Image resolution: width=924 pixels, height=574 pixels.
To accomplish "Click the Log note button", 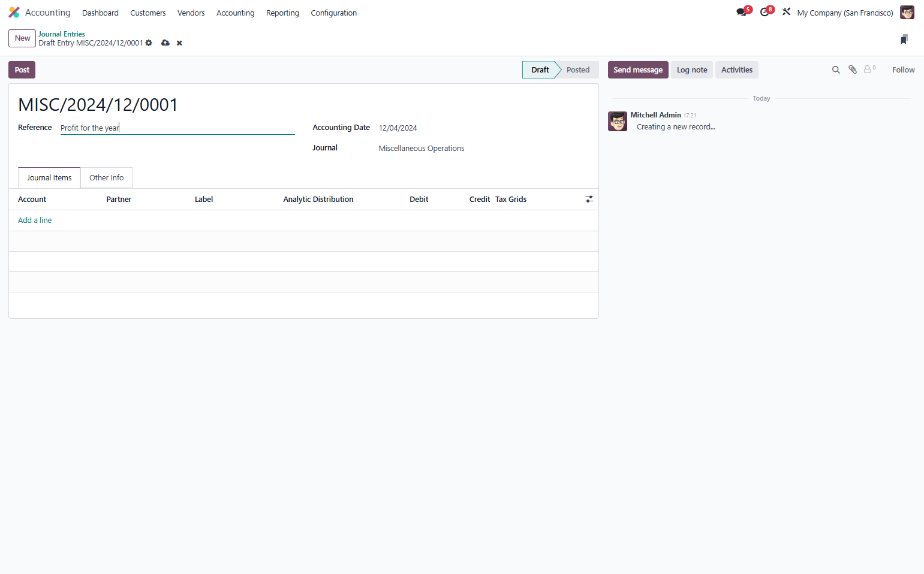I will coord(692,70).
